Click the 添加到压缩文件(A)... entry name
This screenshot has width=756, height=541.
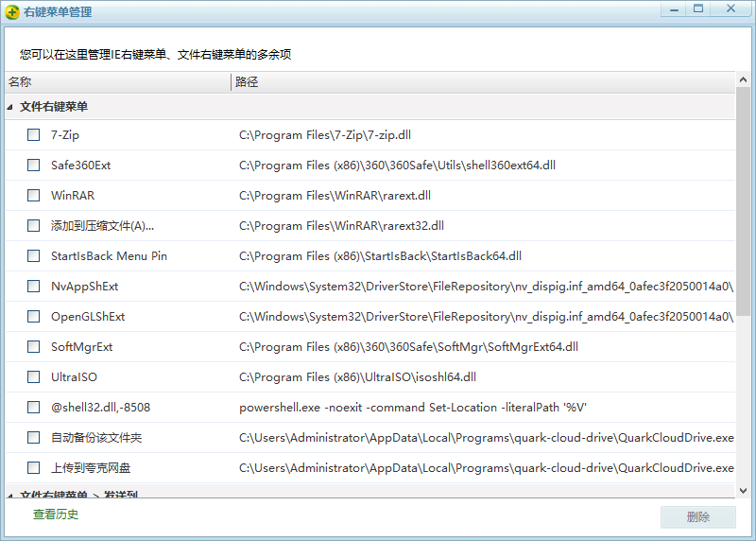point(103,226)
